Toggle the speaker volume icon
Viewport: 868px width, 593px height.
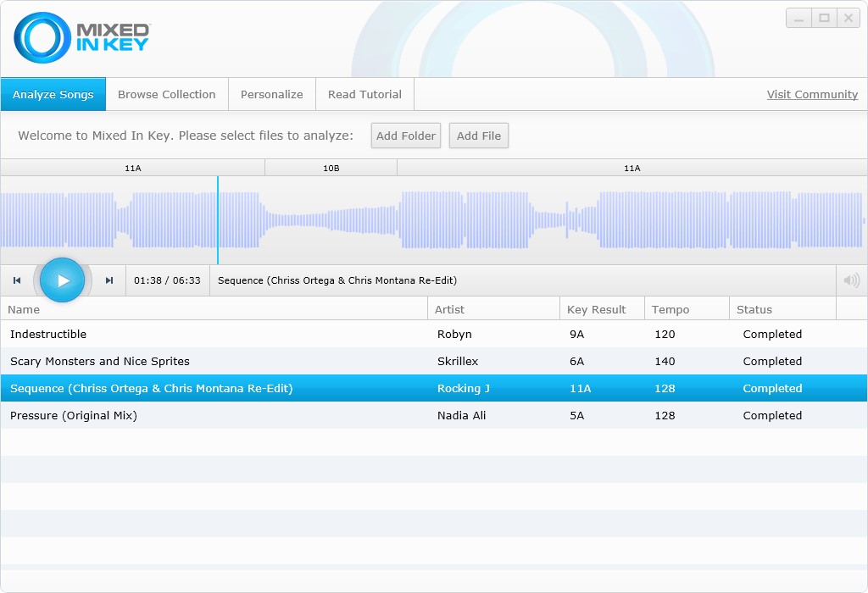coord(851,280)
